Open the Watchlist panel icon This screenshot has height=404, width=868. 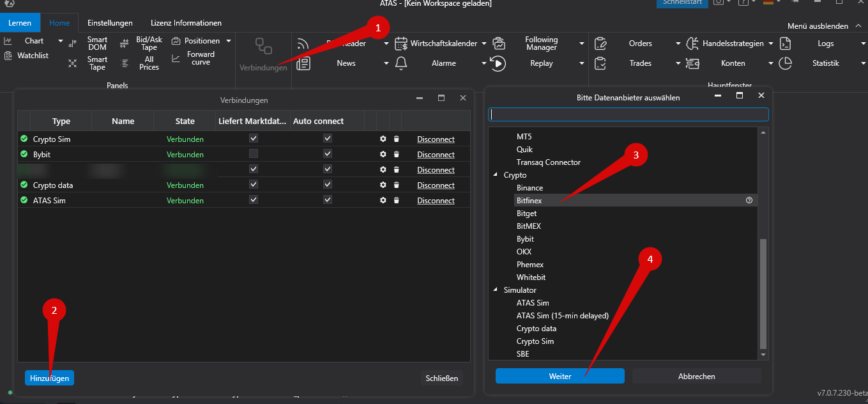(8, 56)
